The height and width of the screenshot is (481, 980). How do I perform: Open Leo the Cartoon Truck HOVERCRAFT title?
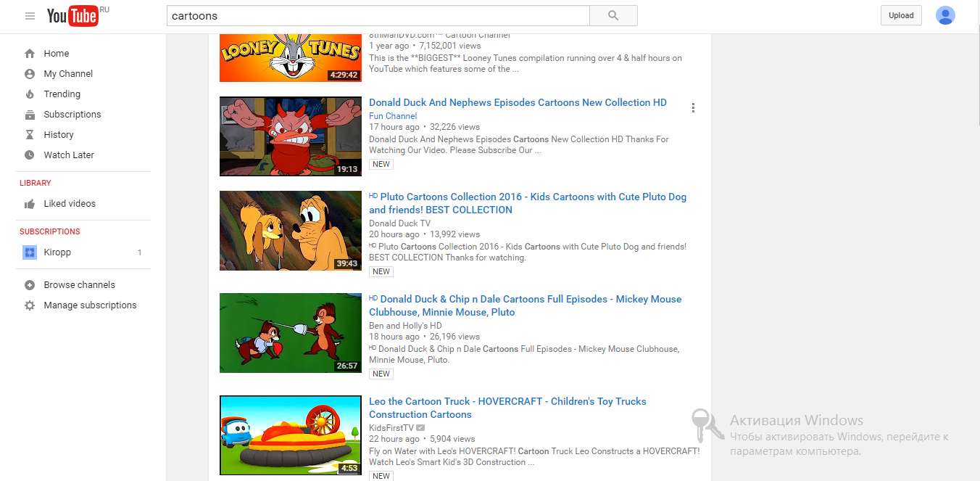(x=507, y=408)
